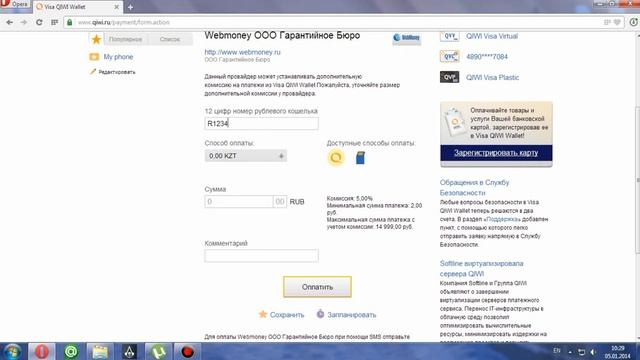Viewport: 640px width, 360px height.
Task: Open the QIWI Visa Plastic link
Action: [x=493, y=77]
